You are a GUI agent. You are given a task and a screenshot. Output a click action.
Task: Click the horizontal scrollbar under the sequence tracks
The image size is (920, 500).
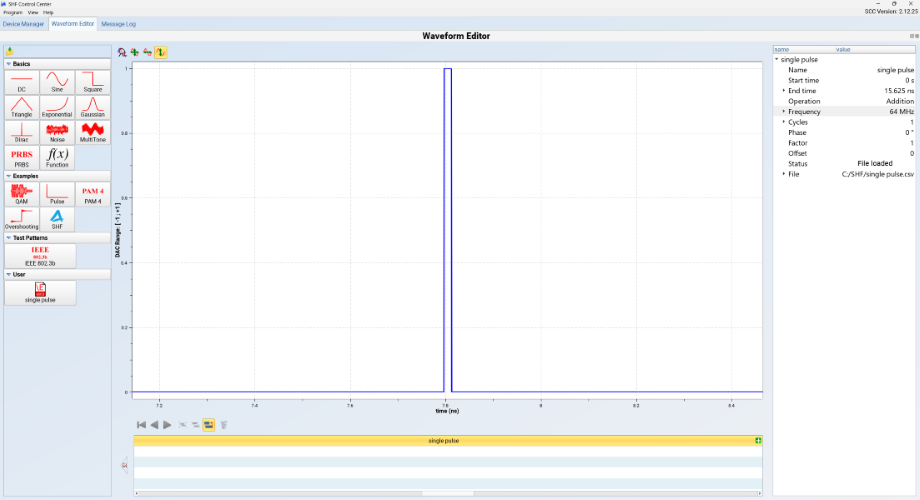pos(447,493)
